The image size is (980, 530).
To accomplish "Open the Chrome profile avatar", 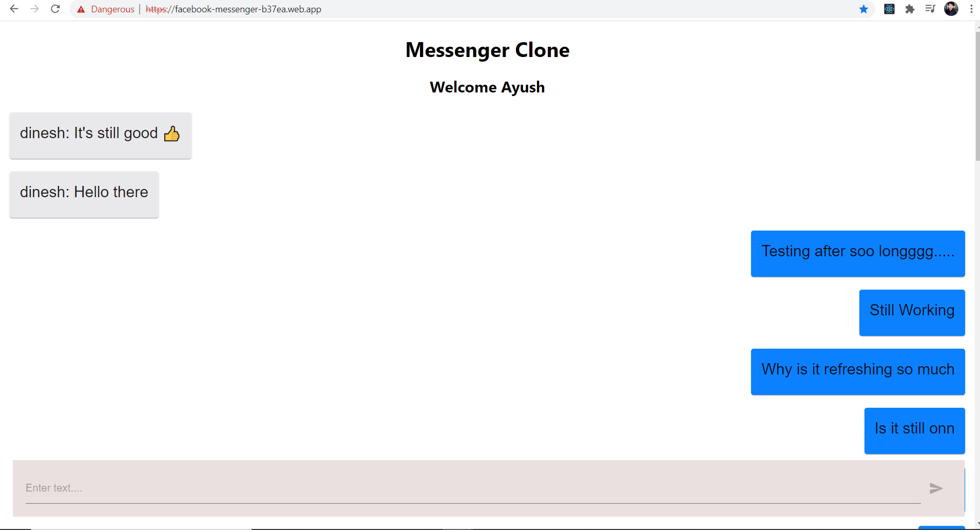I will [951, 9].
